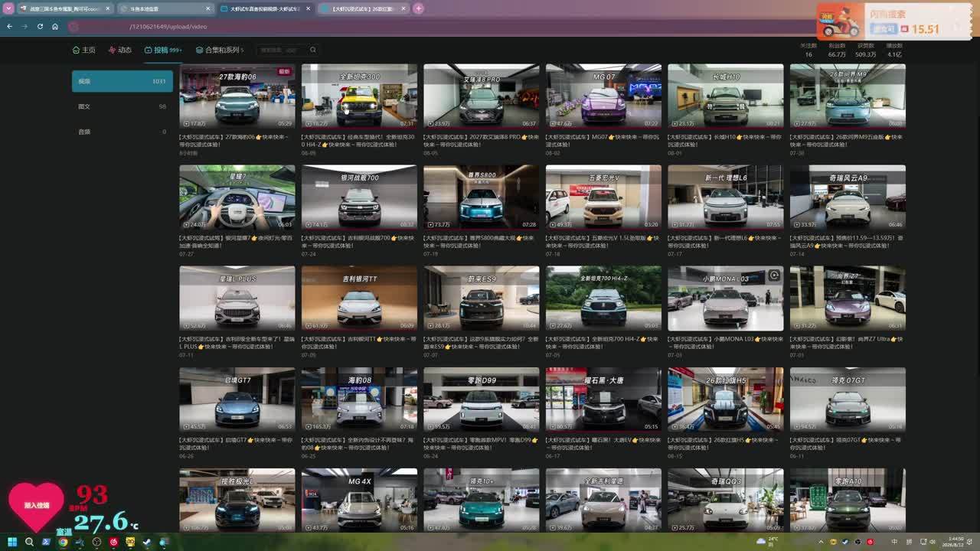Click the 五菱宏光V 1.5L video title link
This screenshot has height=551, width=980.
coord(603,241)
